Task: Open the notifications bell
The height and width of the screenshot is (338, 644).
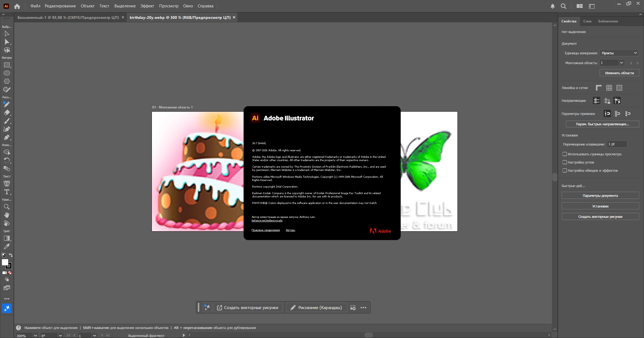Action: tap(553, 6)
